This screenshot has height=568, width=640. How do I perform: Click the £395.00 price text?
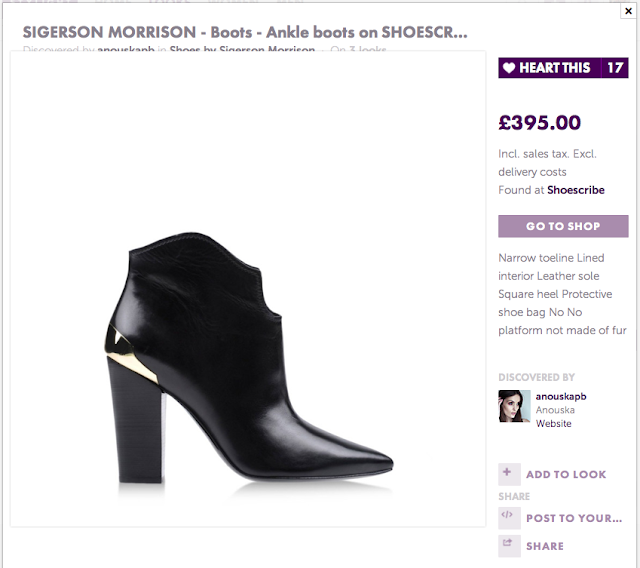(x=539, y=123)
